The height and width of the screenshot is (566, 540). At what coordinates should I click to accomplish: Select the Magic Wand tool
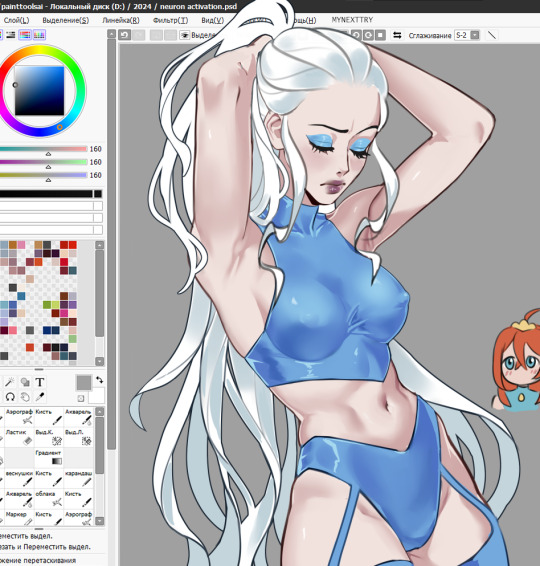pos(9,382)
